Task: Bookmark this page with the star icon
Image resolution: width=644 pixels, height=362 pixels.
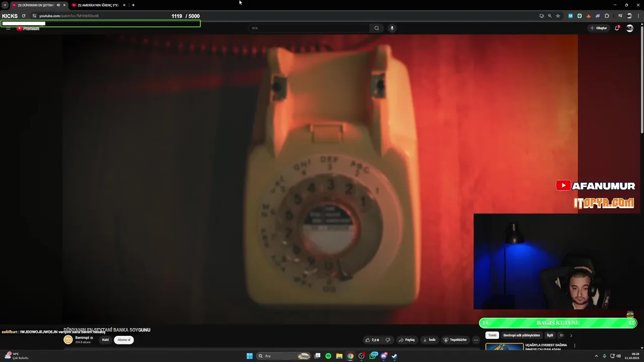Action: 558,16
